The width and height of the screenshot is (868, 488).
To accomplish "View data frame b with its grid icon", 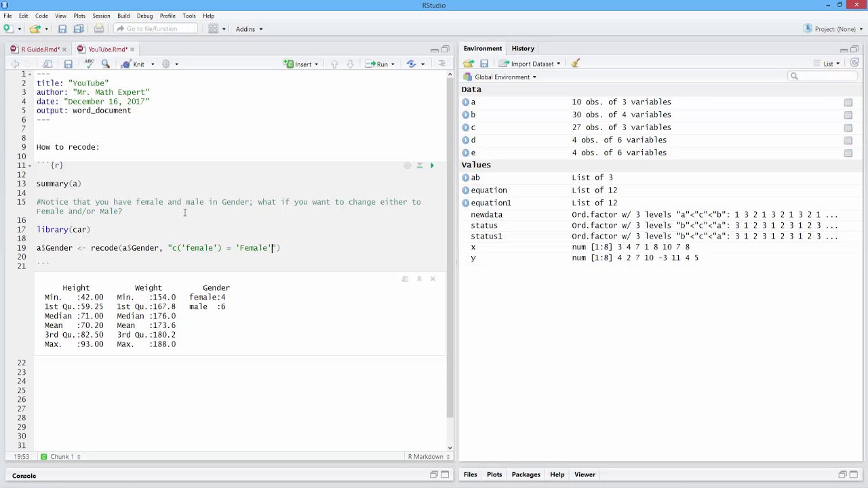I will 848,115.
